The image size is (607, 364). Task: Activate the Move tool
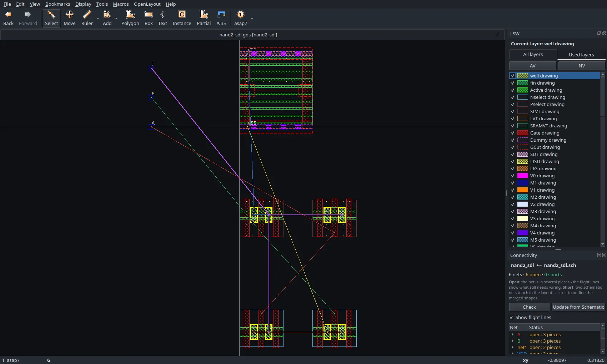(70, 18)
